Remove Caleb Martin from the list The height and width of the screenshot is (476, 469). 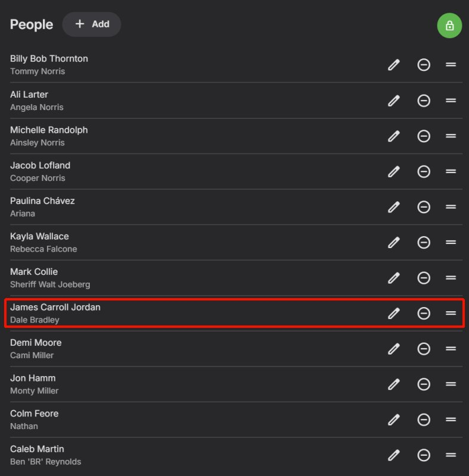coord(424,455)
